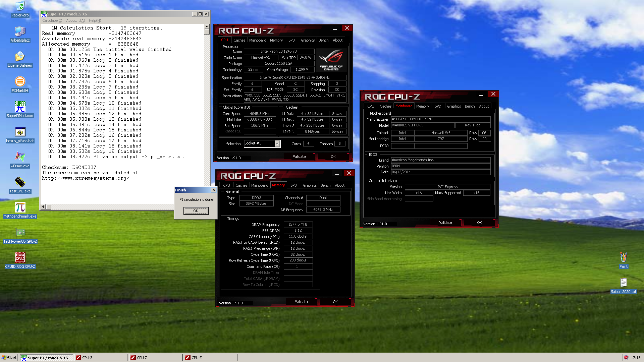Click the Super PI vertical scrollbar up arrow
The image size is (644, 362).
pyautogui.click(x=207, y=26)
